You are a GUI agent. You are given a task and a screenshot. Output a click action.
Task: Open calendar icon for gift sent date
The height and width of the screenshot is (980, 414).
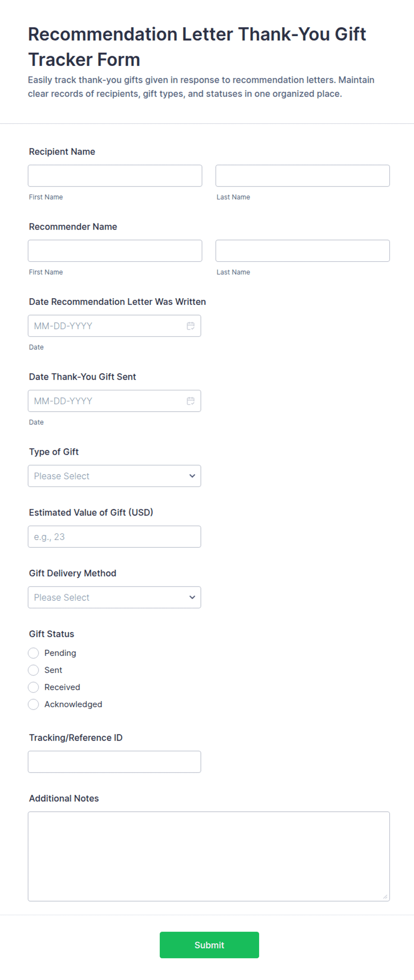(191, 401)
